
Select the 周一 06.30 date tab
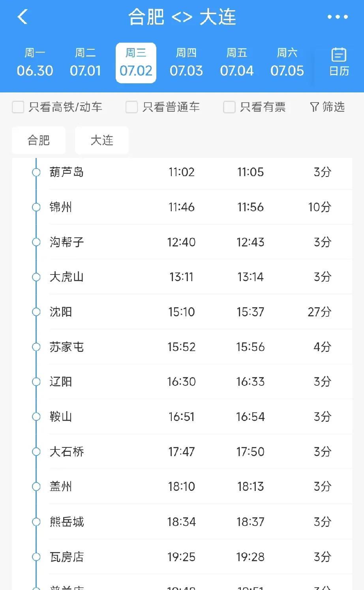(x=35, y=62)
